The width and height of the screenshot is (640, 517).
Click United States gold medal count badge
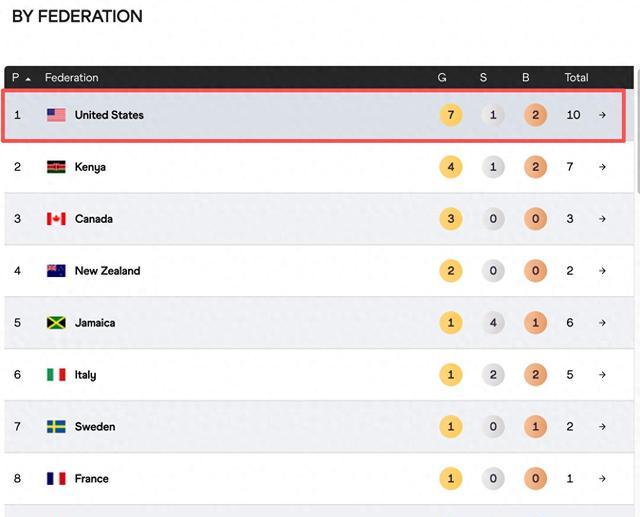coord(451,115)
